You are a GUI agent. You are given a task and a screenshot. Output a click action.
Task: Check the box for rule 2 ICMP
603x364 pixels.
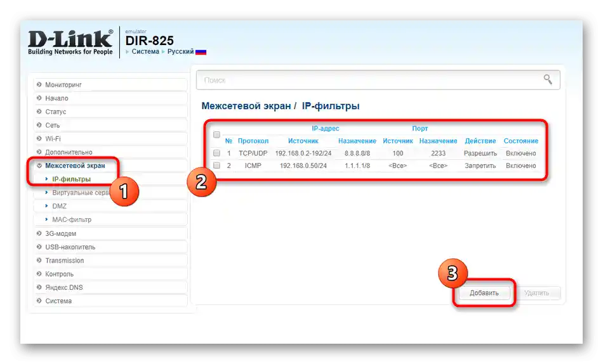216,166
